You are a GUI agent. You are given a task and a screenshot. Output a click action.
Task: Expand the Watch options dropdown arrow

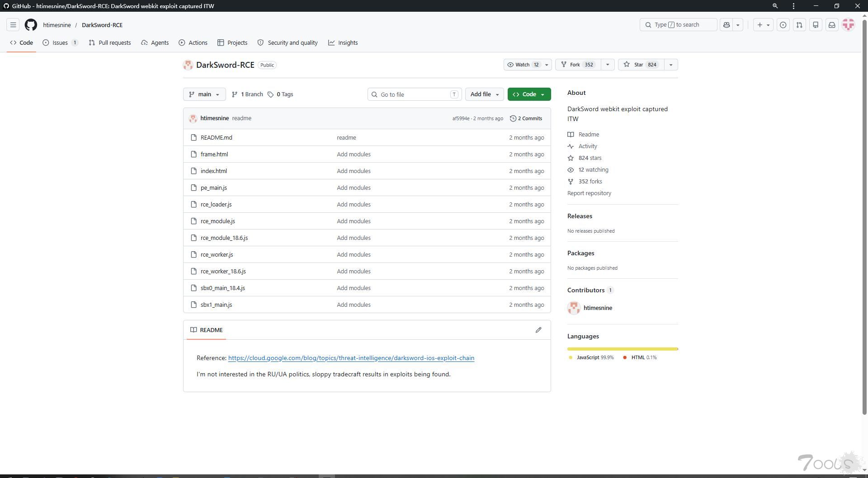[547, 65]
